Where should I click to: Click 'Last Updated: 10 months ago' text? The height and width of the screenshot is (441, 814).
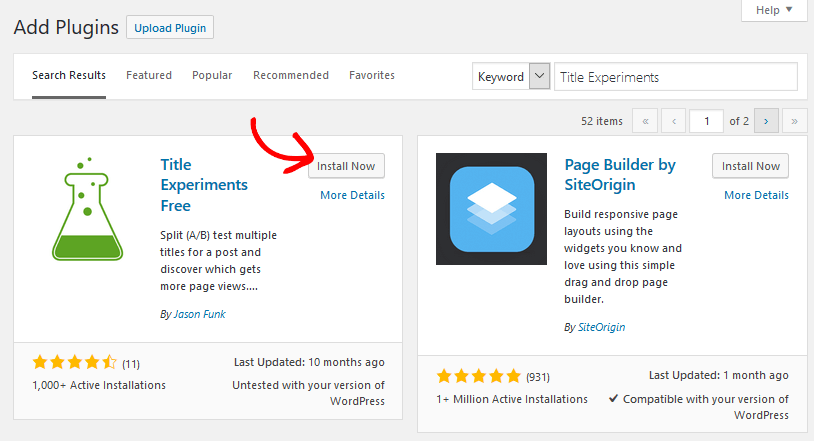point(309,363)
